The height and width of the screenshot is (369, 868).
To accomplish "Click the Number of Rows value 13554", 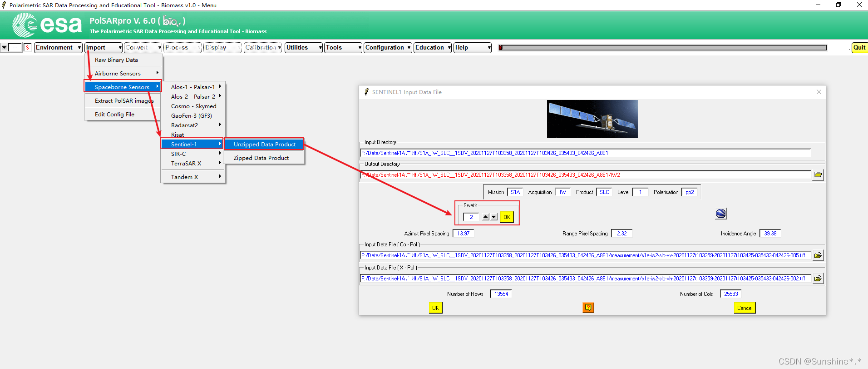I will pos(501,294).
